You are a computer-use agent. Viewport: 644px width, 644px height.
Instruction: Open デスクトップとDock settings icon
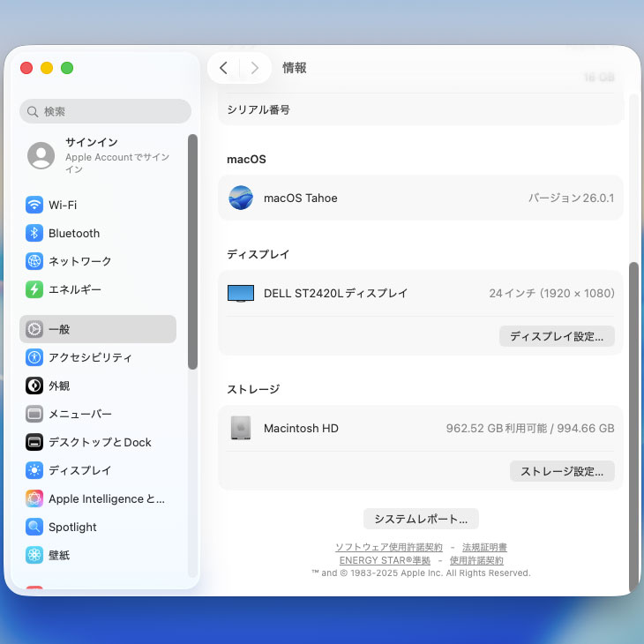coord(34,442)
